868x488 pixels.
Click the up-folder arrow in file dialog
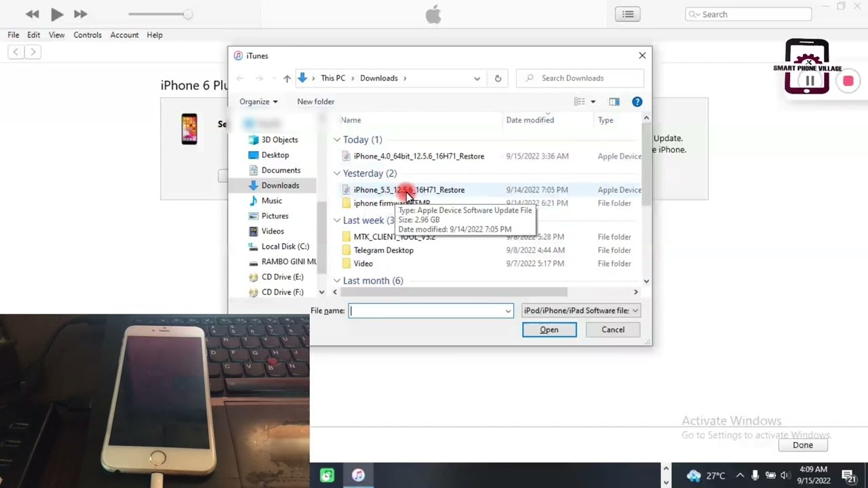tap(287, 79)
